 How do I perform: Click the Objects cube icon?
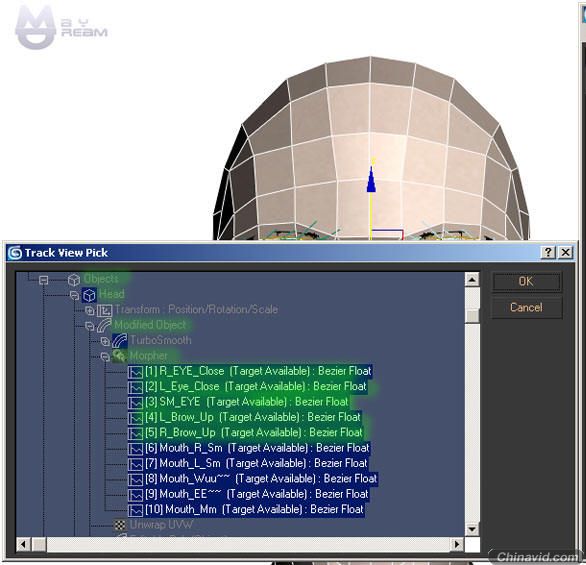[x=74, y=279]
